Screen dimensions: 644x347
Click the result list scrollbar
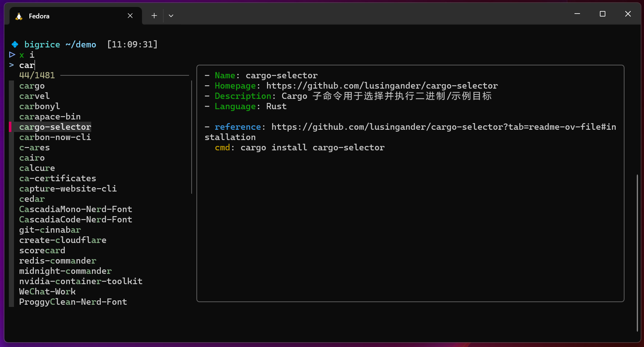(x=192, y=137)
